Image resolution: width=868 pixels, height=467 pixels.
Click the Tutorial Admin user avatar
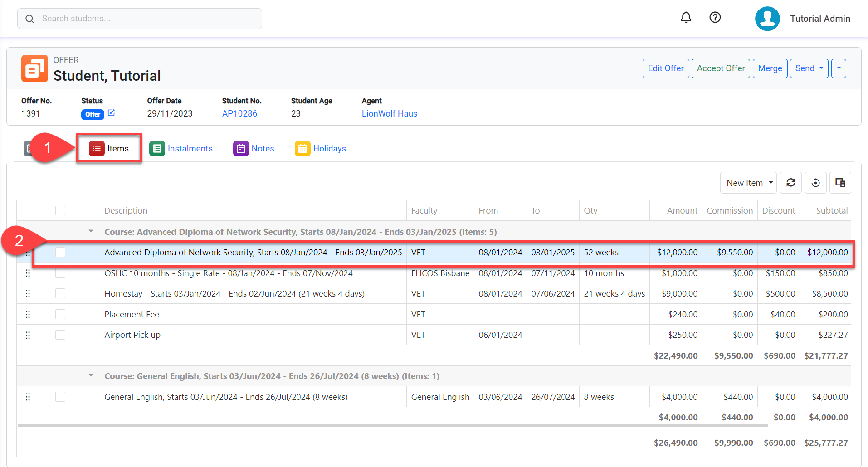coord(767,19)
